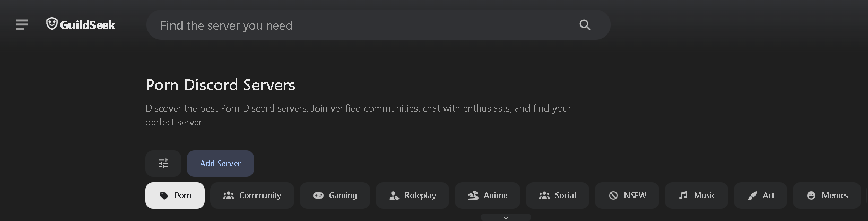This screenshot has width=868, height=221.
Task: Click the smiley face Memes icon
Action: [811, 195]
